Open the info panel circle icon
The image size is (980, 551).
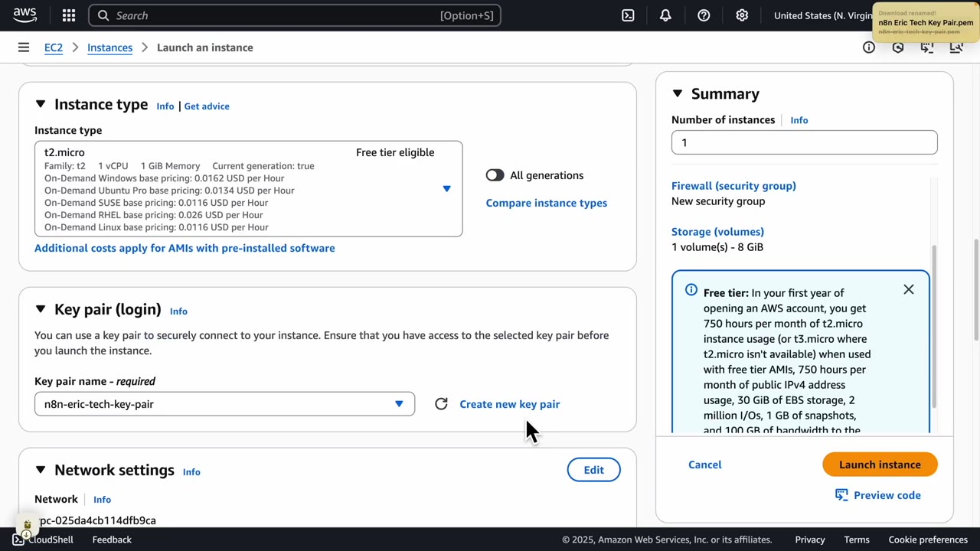pyautogui.click(x=869, y=47)
